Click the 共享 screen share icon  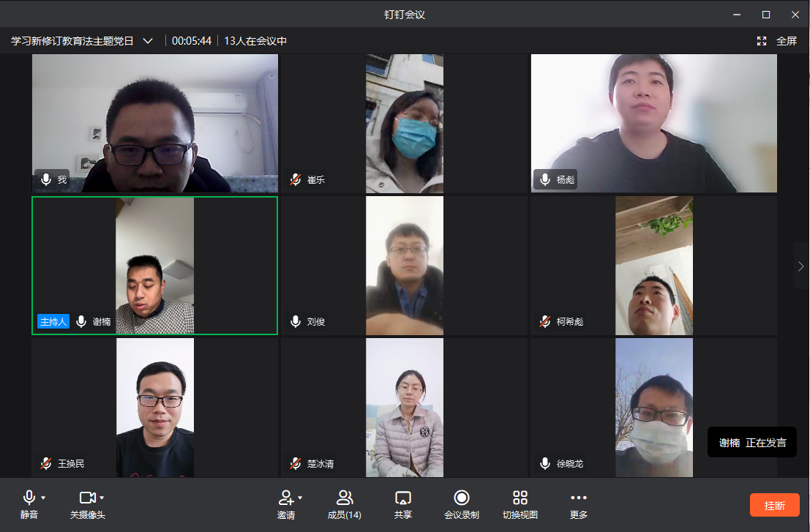402,498
